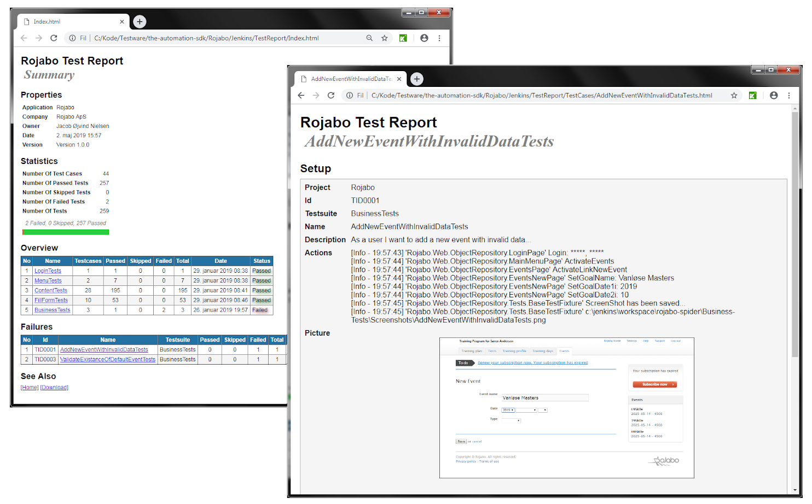Click the Failed status cell for BusinessTests
The width and height of the screenshot is (812, 504).
262,310
